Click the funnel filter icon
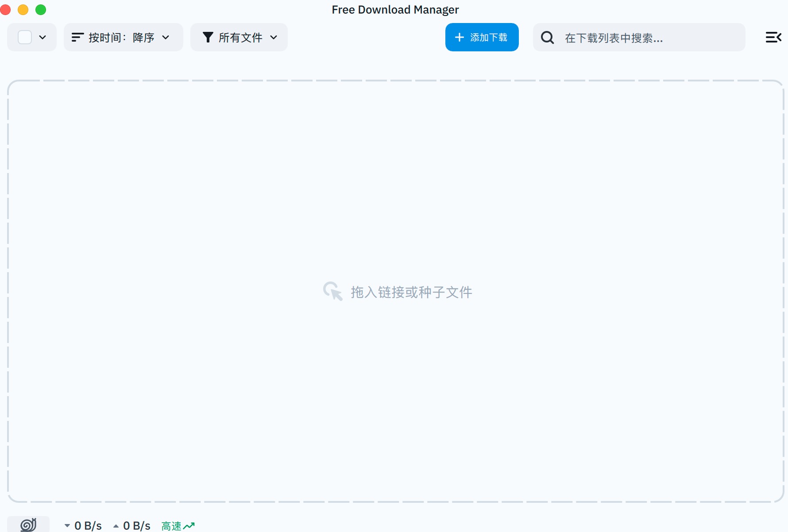This screenshot has width=788, height=532. click(208, 37)
